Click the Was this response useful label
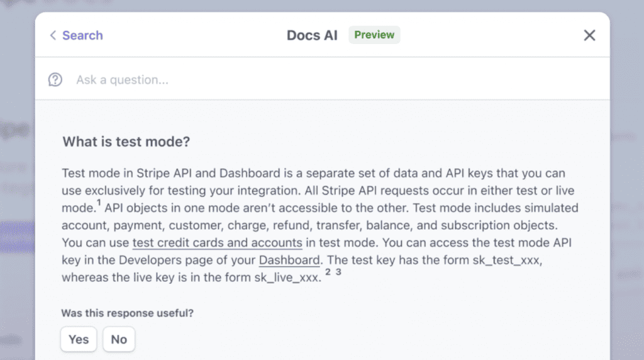Image resolution: width=644 pixels, height=360 pixels. point(127,313)
